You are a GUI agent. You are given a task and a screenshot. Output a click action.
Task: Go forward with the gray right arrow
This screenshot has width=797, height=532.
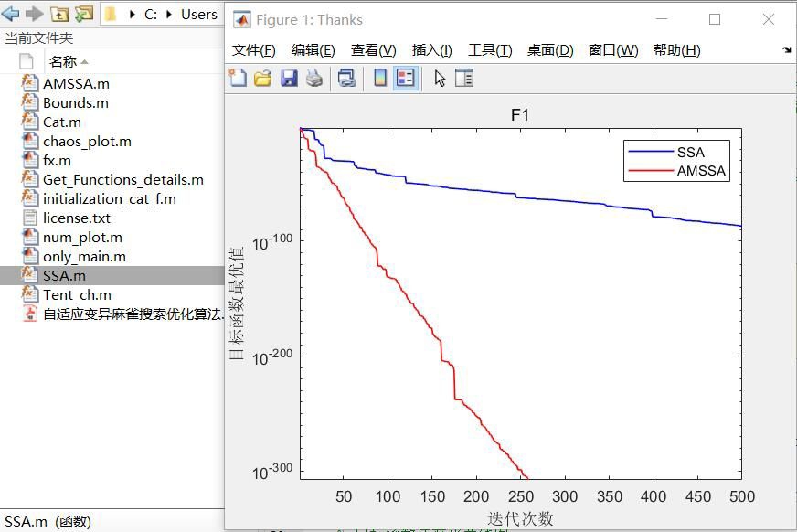click(34, 13)
